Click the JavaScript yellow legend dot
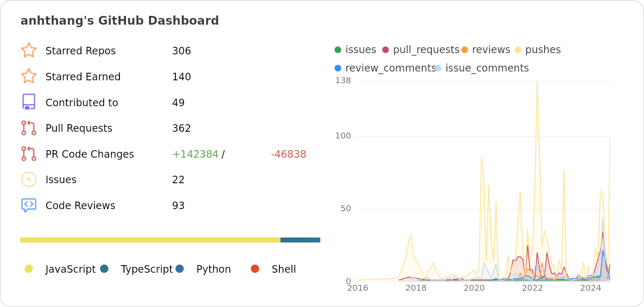Screen dimensions: 644x307 point(29,269)
